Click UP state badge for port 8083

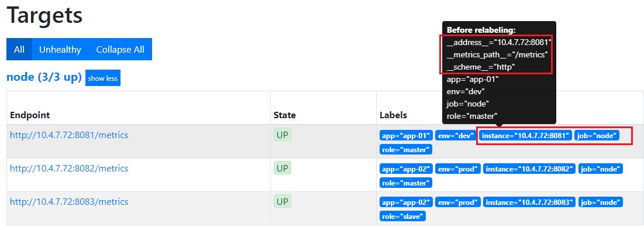click(283, 201)
